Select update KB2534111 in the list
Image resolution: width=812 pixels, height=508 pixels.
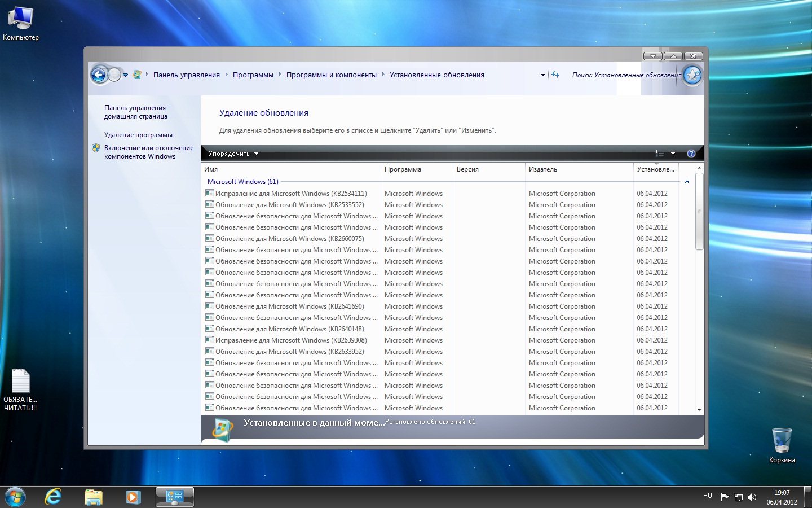(x=290, y=194)
